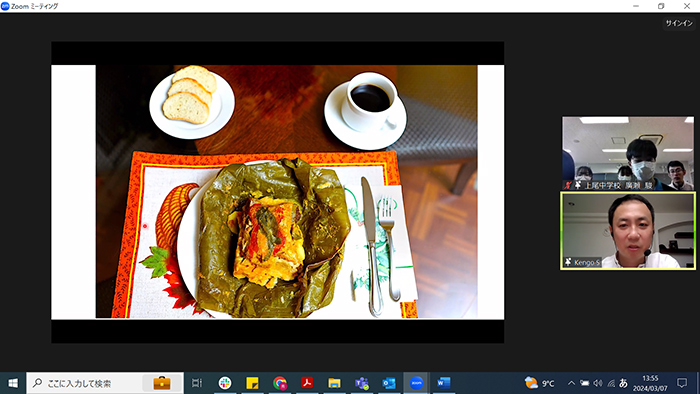The image size is (700, 394).
Task: Select the 上尾中学校 participant video thumbnail
Action: [x=628, y=153]
